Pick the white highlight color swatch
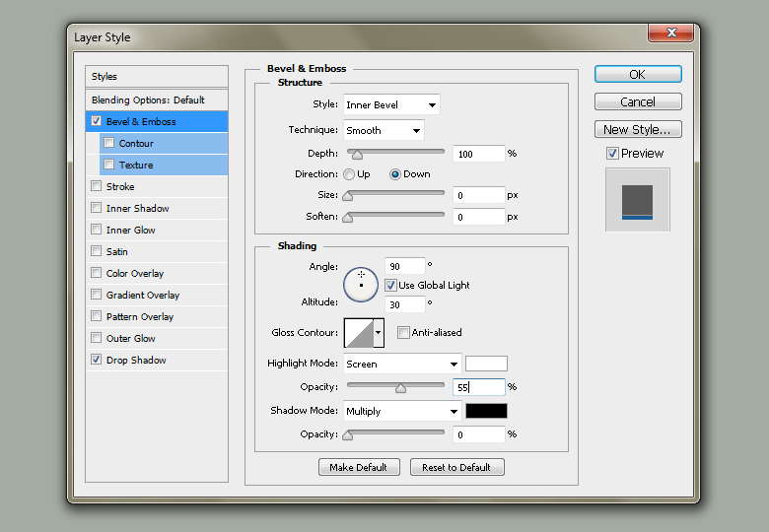The width and height of the screenshot is (769, 532). coord(486,364)
